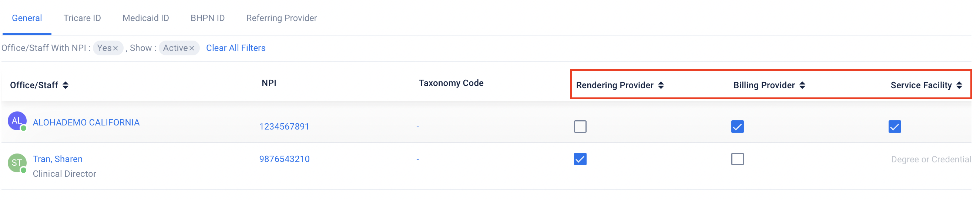This screenshot has height=200, width=980.
Task: Click the AL avatar for ALOHADEMO CALIFORNIA
Action: coord(17,121)
